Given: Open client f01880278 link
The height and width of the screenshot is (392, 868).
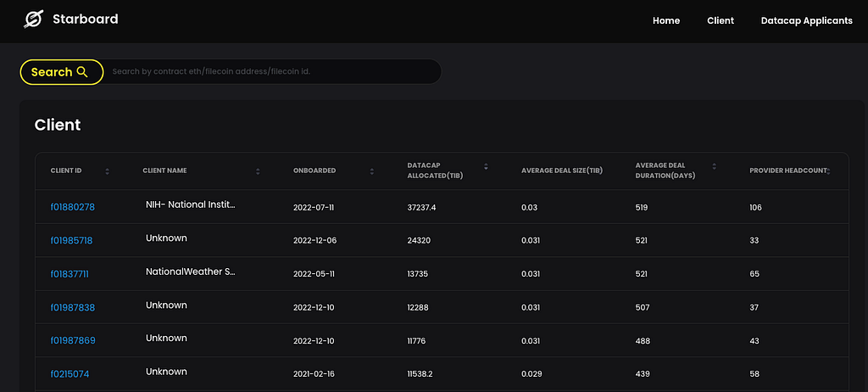Looking at the screenshot, I should [x=73, y=207].
